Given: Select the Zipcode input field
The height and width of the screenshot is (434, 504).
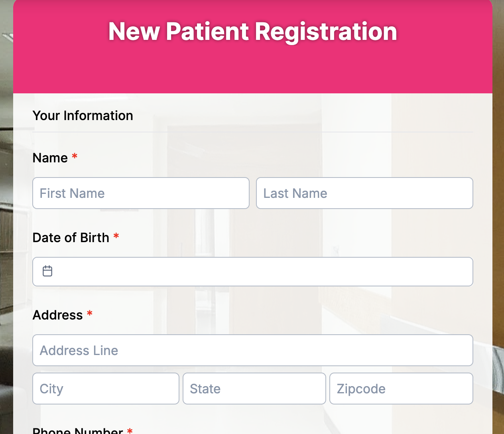Looking at the screenshot, I should tap(401, 388).
